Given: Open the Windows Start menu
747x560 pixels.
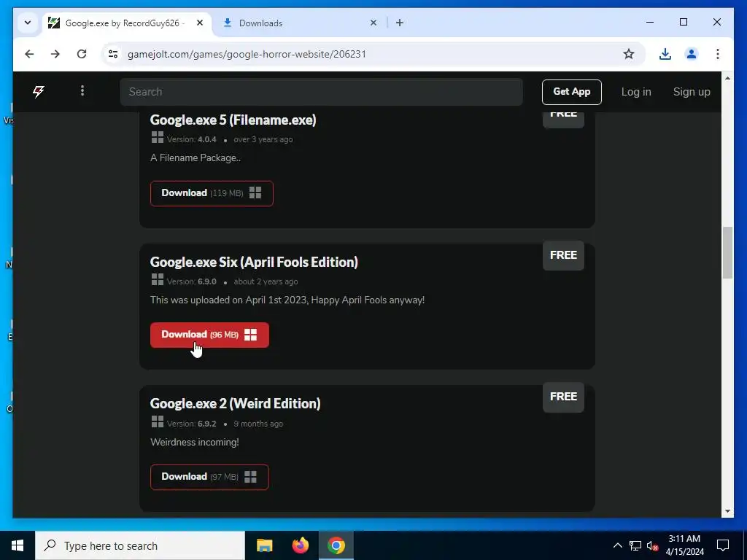Looking at the screenshot, I should pos(18,545).
